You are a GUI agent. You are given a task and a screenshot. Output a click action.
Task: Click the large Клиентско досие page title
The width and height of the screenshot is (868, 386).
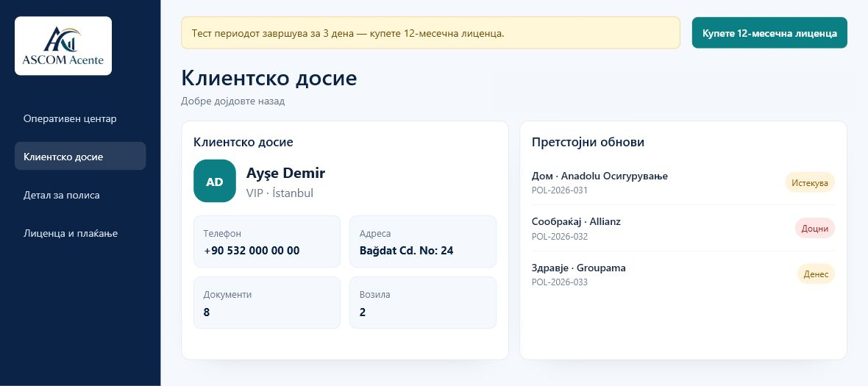pyautogui.click(x=269, y=78)
